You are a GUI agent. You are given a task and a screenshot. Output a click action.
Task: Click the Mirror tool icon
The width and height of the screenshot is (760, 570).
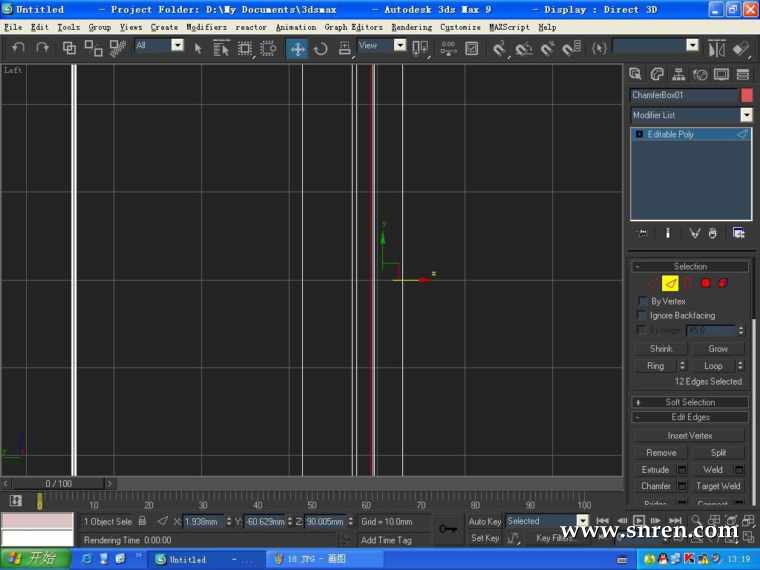(717, 48)
